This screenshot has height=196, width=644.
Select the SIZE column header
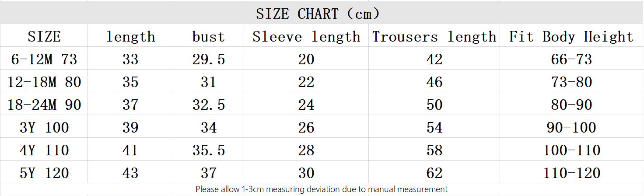[44, 37]
